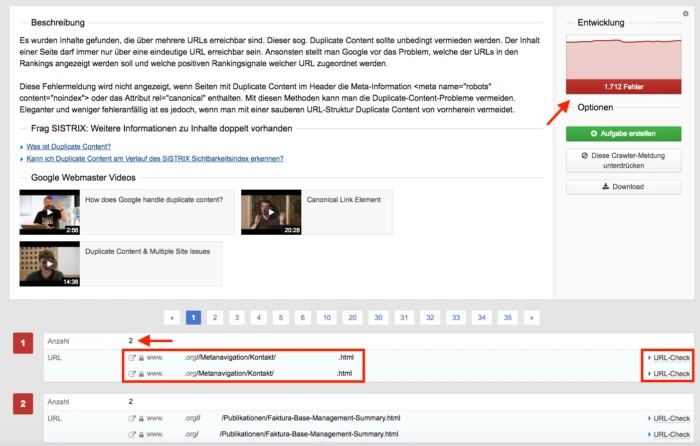Go to next pages with » arrow
The height and width of the screenshot is (446, 700).
point(531,317)
